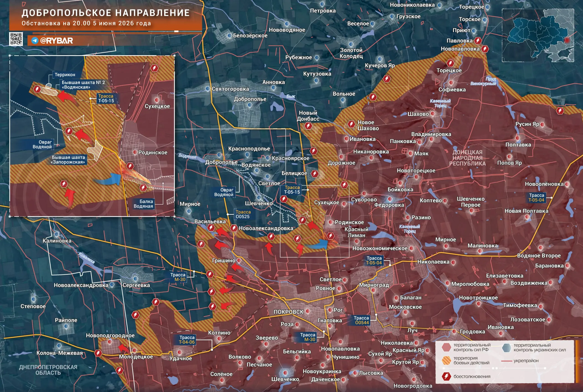The image size is (583, 392).
Task: Click the 'Удачное' settlement label
Action: point(180,358)
